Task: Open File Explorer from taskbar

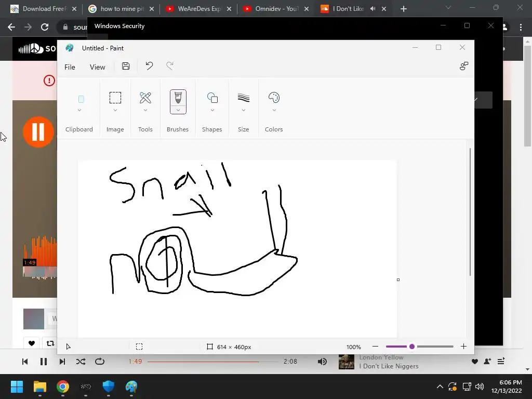Action: pos(39,387)
